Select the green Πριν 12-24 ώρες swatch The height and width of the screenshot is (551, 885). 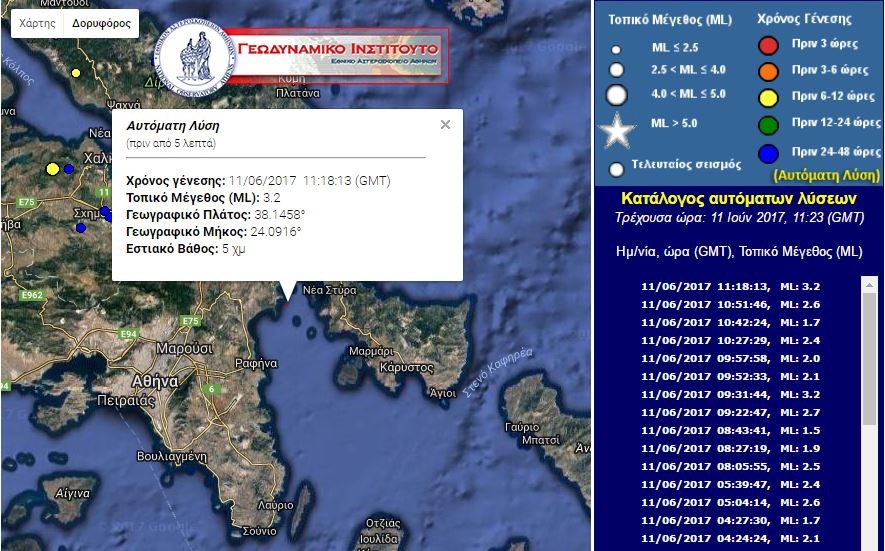[x=768, y=123]
